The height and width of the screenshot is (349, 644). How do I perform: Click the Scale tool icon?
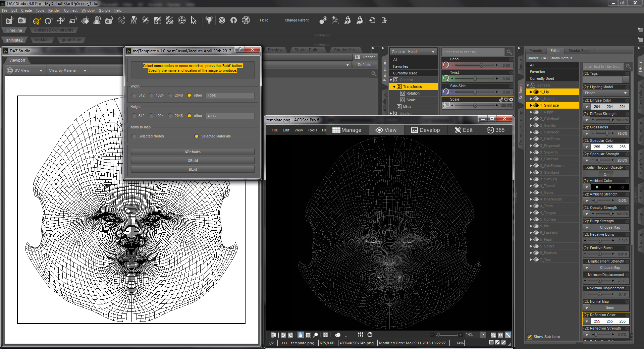pyautogui.click(x=73, y=20)
